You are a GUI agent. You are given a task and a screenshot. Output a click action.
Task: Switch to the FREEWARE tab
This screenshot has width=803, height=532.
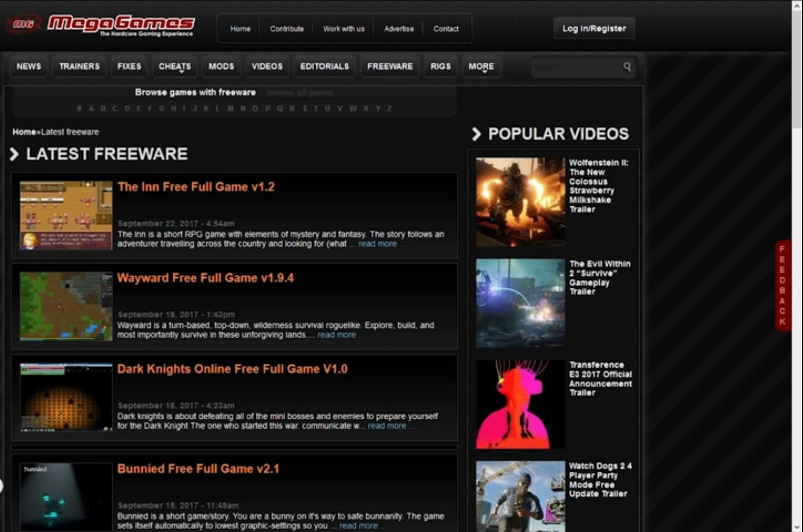(389, 66)
